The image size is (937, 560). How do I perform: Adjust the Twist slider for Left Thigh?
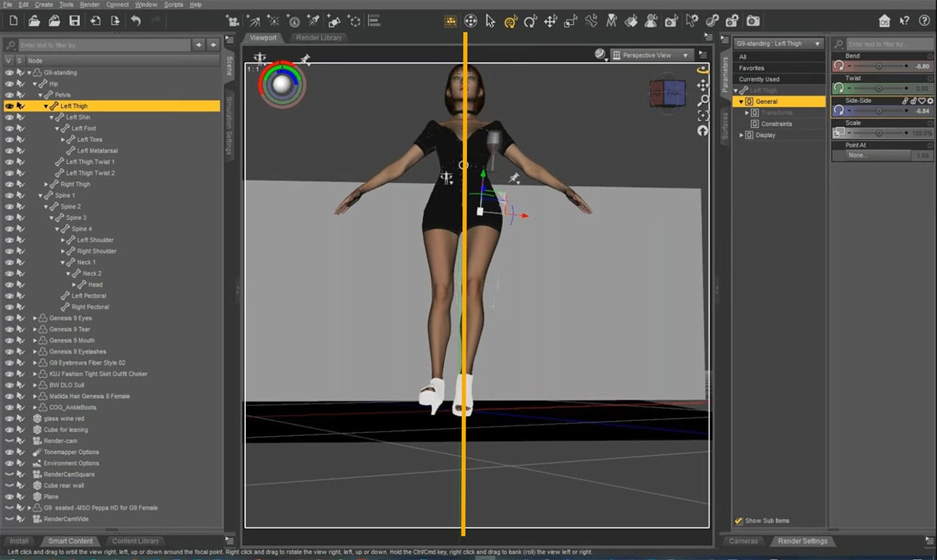(x=880, y=87)
